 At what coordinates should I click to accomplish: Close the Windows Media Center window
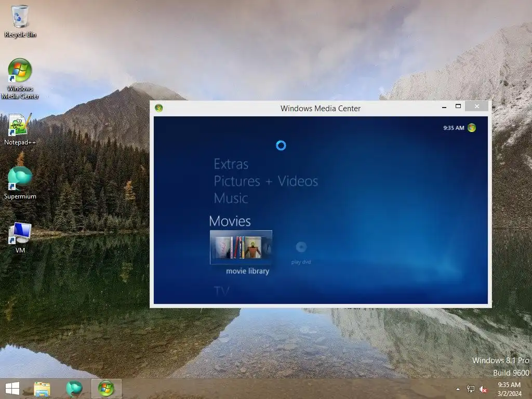pyautogui.click(x=477, y=107)
